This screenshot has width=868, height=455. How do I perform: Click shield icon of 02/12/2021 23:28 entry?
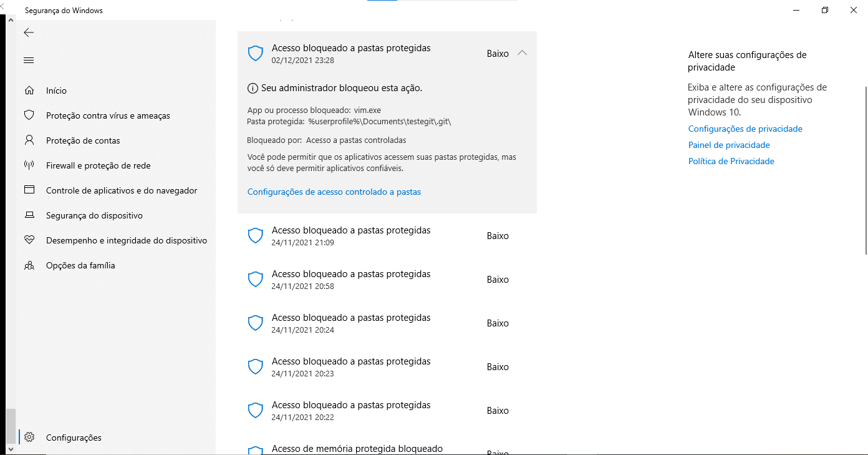click(256, 54)
